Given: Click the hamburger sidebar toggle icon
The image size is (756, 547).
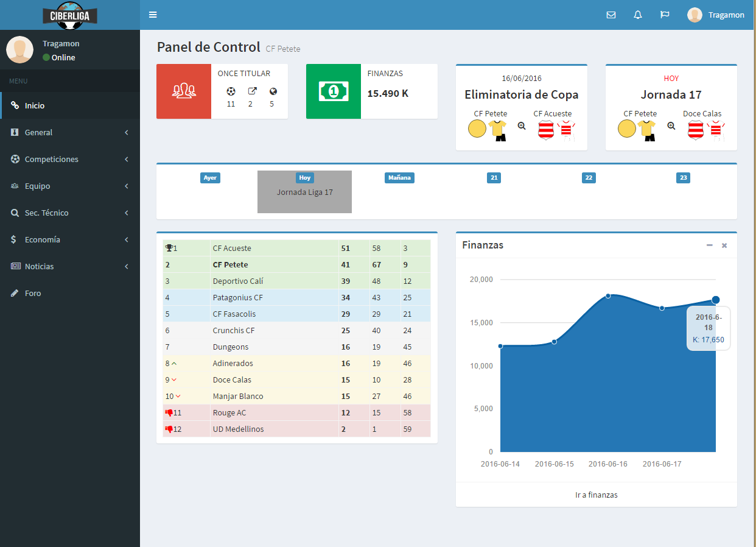Looking at the screenshot, I should [x=153, y=15].
